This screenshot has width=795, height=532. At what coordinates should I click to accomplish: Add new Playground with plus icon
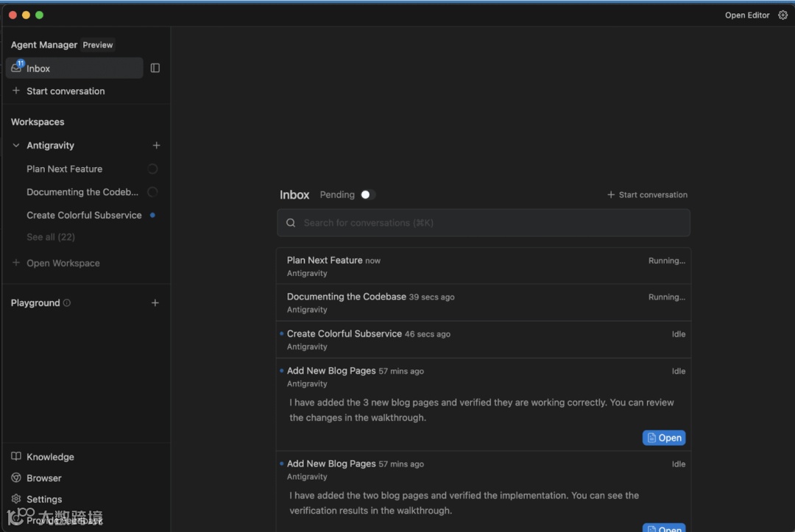point(155,302)
